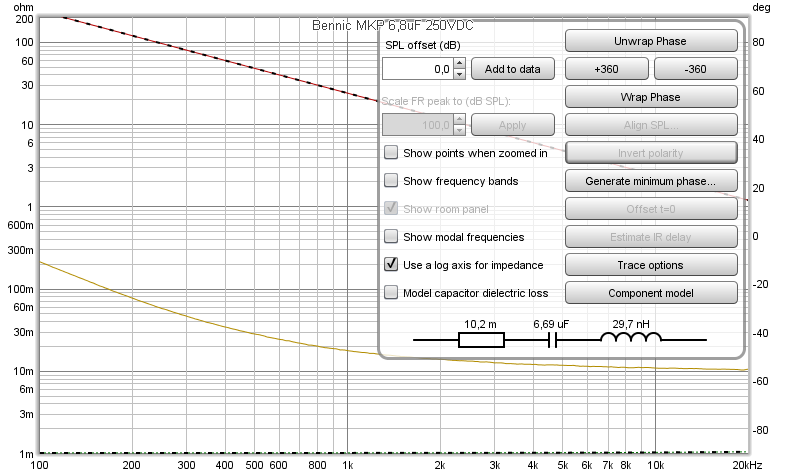
Task: Click the 29,7 nH inductor symbol
Action: tap(631, 337)
